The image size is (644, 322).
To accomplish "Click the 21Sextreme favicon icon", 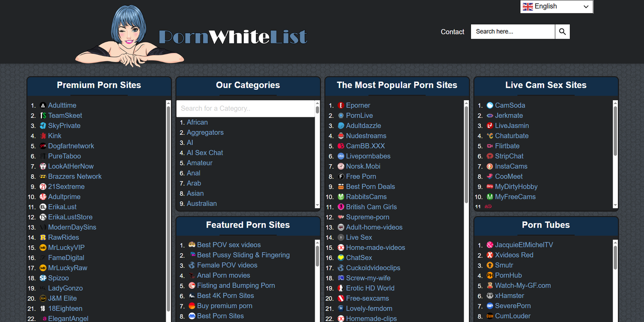I will 43,187.
